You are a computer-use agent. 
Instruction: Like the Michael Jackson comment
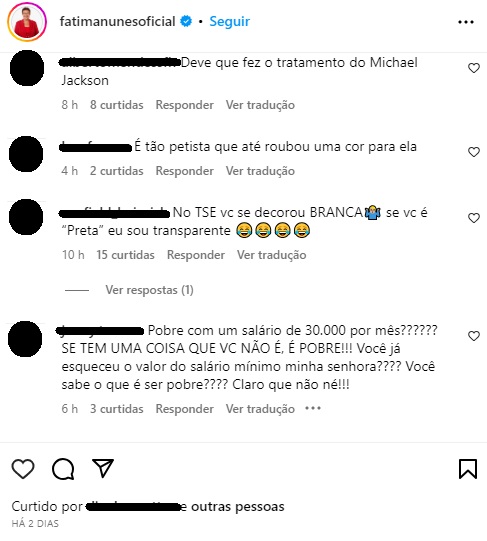click(474, 68)
